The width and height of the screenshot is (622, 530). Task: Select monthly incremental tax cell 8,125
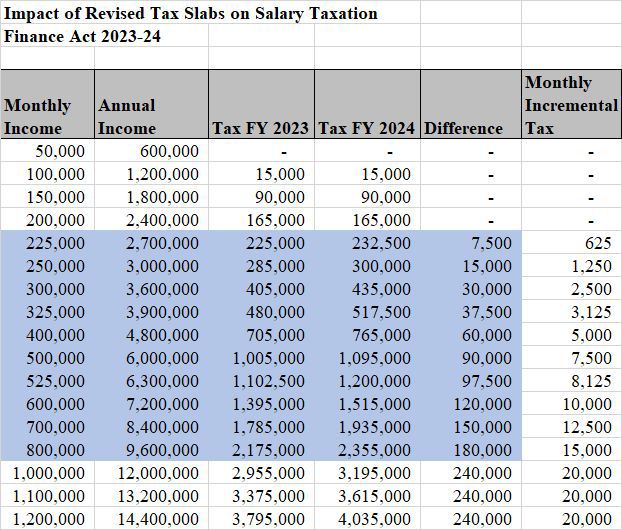[572, 380]
